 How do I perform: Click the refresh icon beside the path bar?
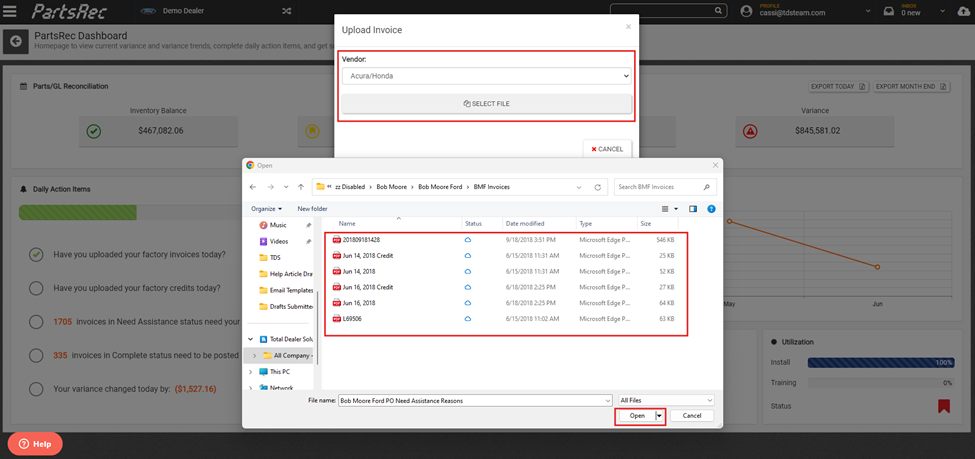point(598,187)
